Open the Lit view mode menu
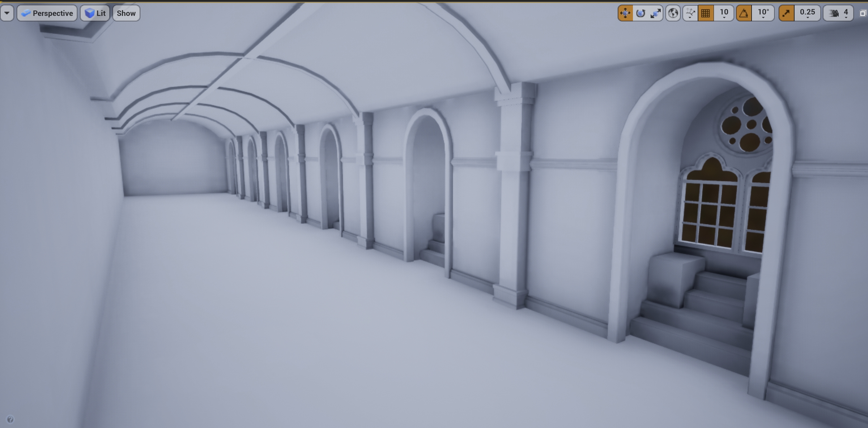The width and height of the screenshot is (868, 428). [95, 13]
